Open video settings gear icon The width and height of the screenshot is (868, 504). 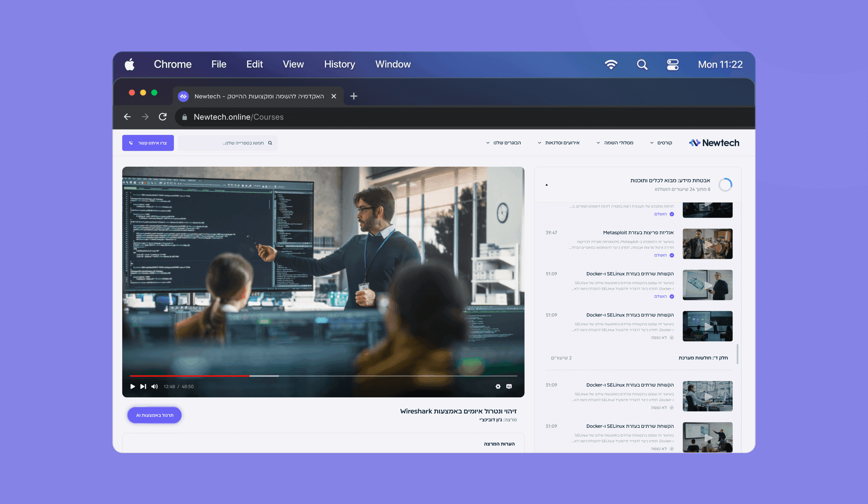click(498, 387)
